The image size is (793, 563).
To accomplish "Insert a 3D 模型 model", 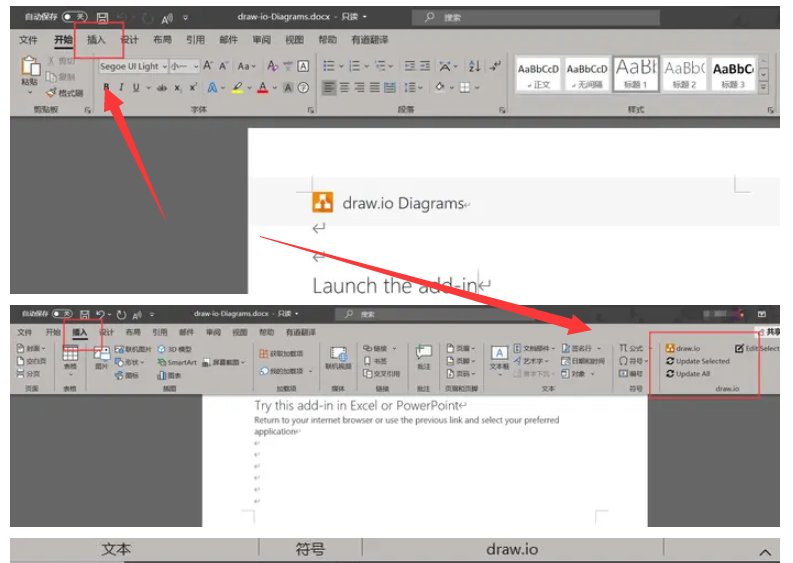I will coord(174,349).
